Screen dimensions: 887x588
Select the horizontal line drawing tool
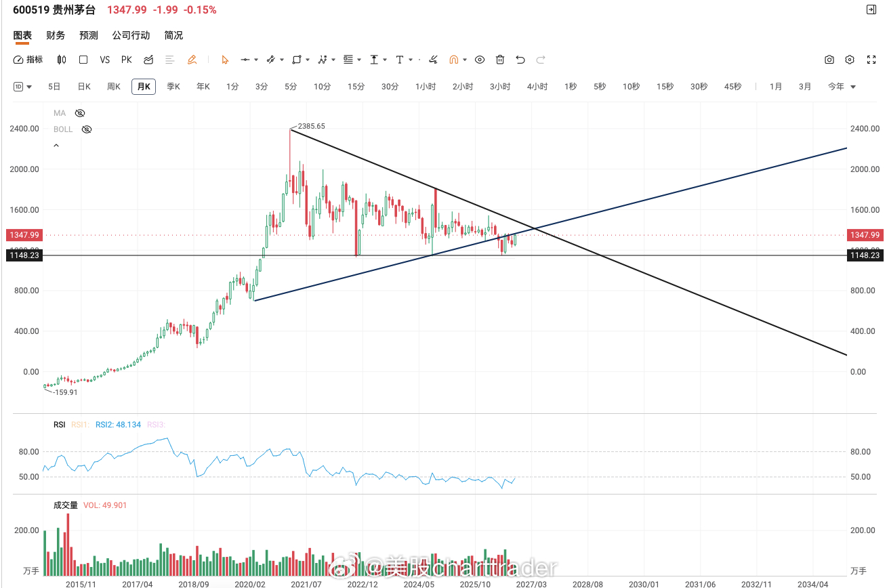(x=245, y=60)
